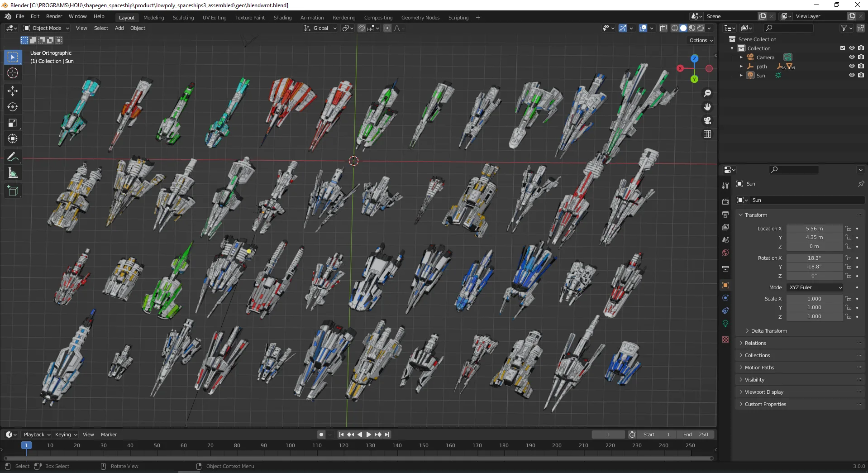Hide the path object in the viewport

(x=852, y=66)
